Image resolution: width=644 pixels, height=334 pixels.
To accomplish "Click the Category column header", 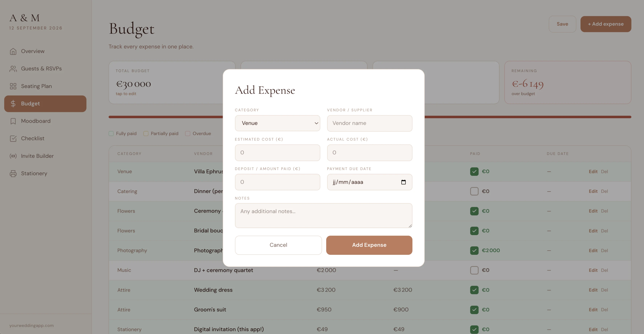I will [x=129, y=154].
